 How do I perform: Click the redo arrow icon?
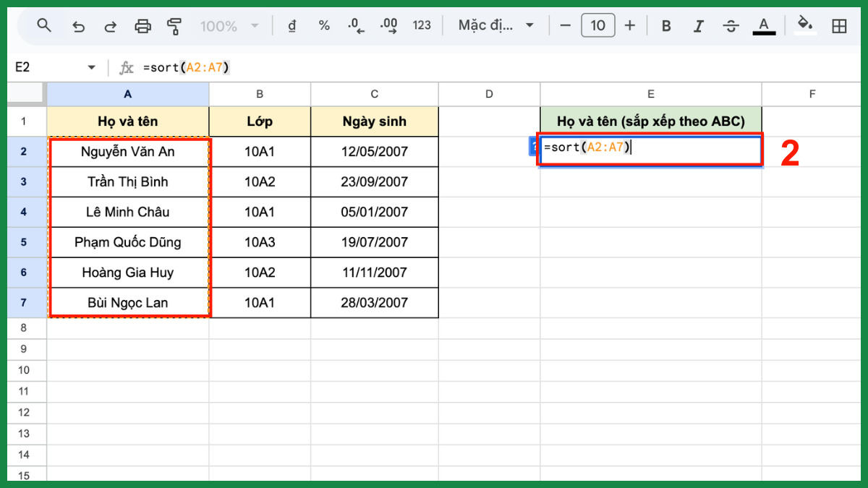point(111,26)
